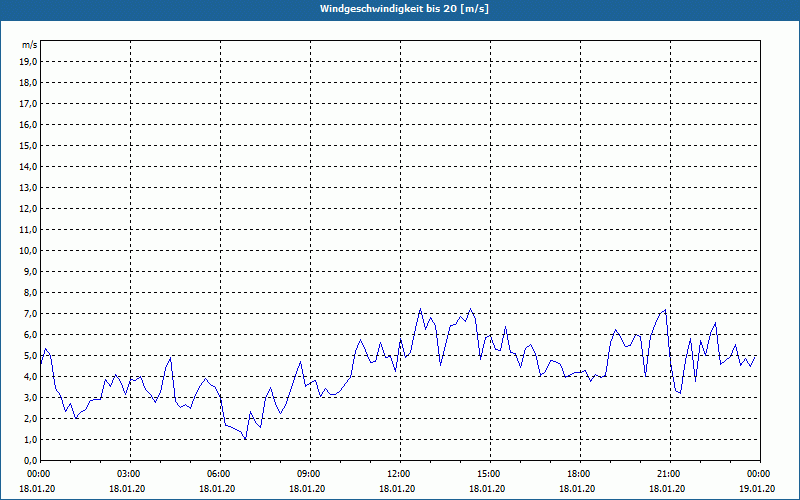Click the 7,0 y-axis label
The image size is (800, 500).
pyautogui.click(x=30, y=313)
